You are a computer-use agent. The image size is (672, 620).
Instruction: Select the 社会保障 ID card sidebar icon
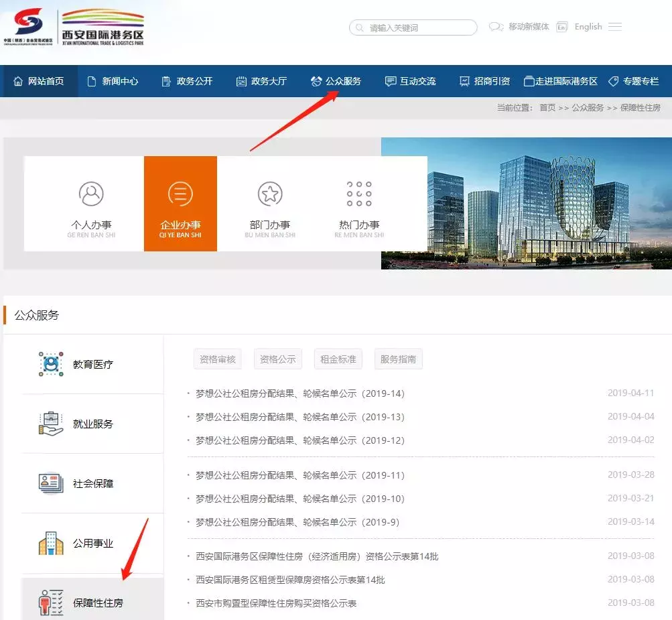pyautogui.click(x=49, y=483)
